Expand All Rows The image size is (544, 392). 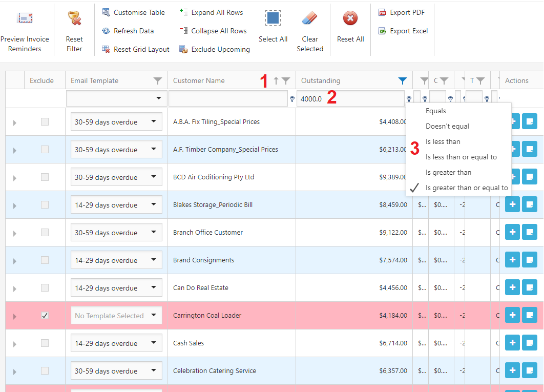[211, 12]
